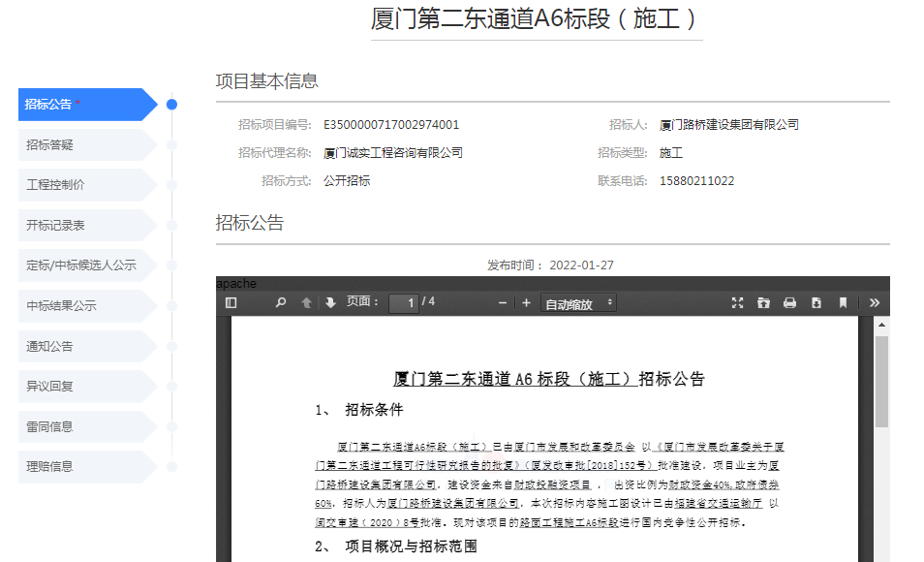Click the bookmark current view icon
924x562 pixels.
[843, 303]
